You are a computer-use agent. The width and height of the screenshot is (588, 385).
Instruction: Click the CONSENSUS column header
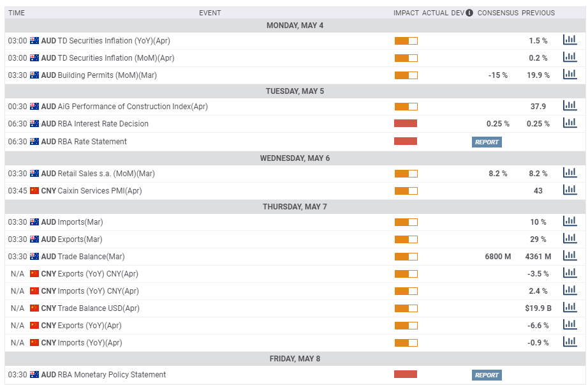(497, 13)
